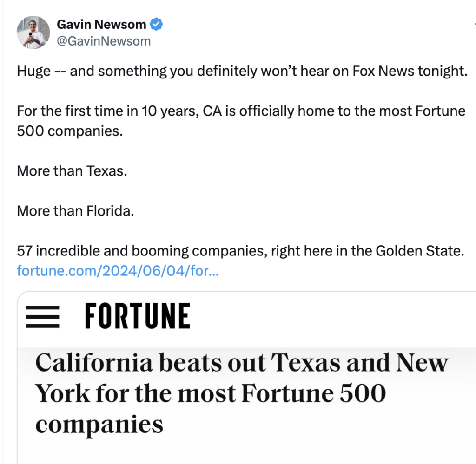Image resolution: width=476 pixels, height=464 pixels.
Task: Click the blue verified checkmark badge
Action: 157,24
